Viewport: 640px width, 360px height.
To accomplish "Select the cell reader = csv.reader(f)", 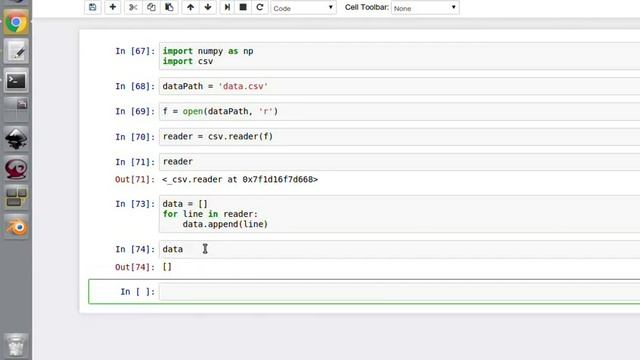I will pyautogui.click(x=400, y=137).
